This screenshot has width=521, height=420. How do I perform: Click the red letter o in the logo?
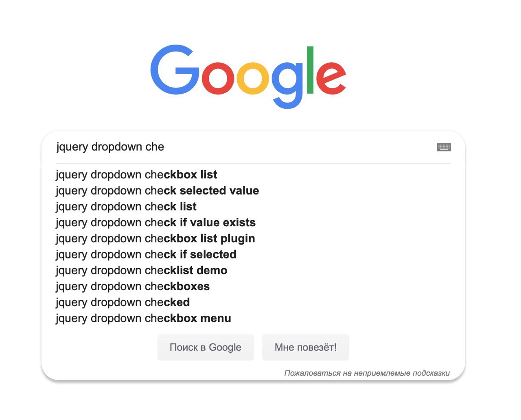pyautogui.click(x=218, y=78)
